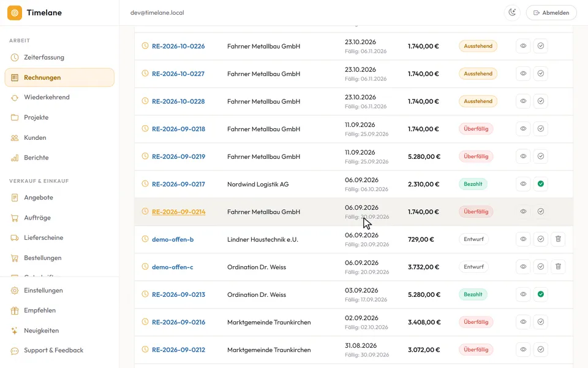This screenshot has height=368, width=588.
Task: Click the Neuigkeiten sparkle icon
Action: click(15, 331)
